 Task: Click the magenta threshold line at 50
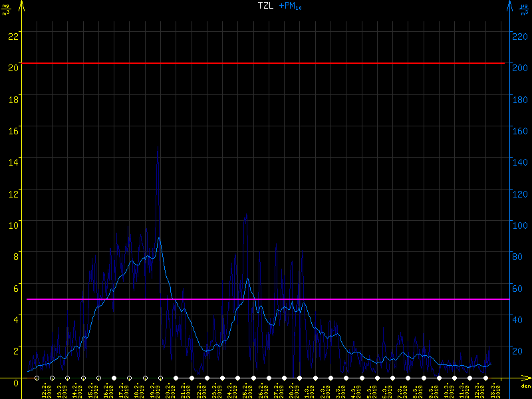tap(266, 299)
